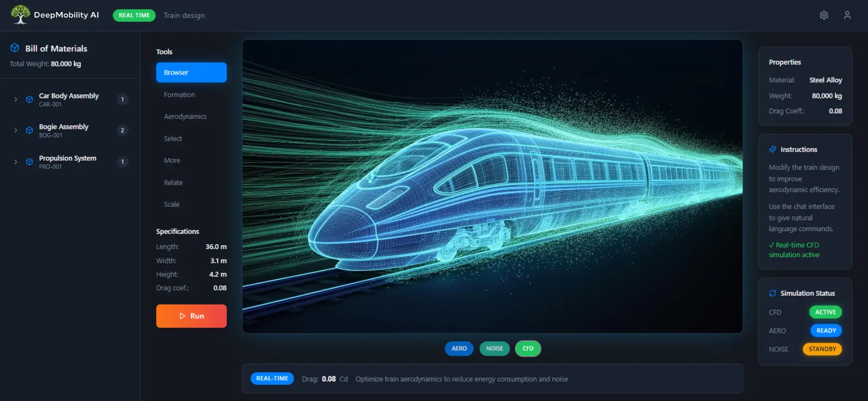Click the Bill of Materials cube icon
The height and width of the screenshot is (401, 868).
point(15,48)
